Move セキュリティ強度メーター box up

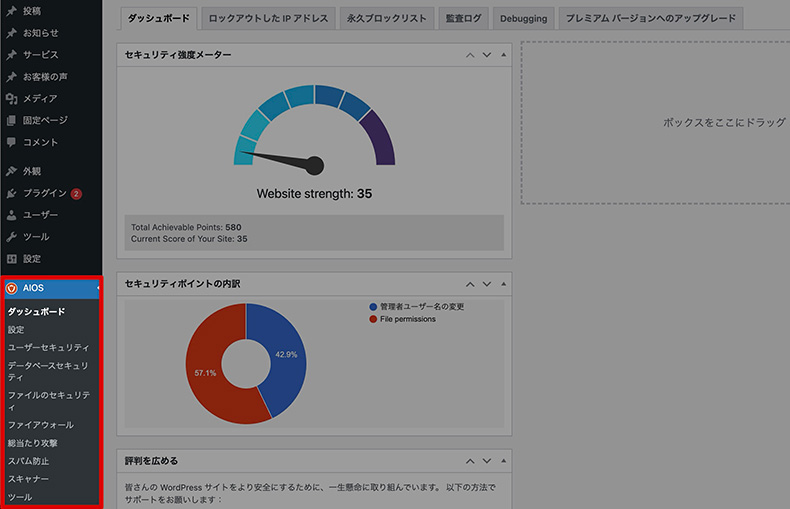point(470,55)
